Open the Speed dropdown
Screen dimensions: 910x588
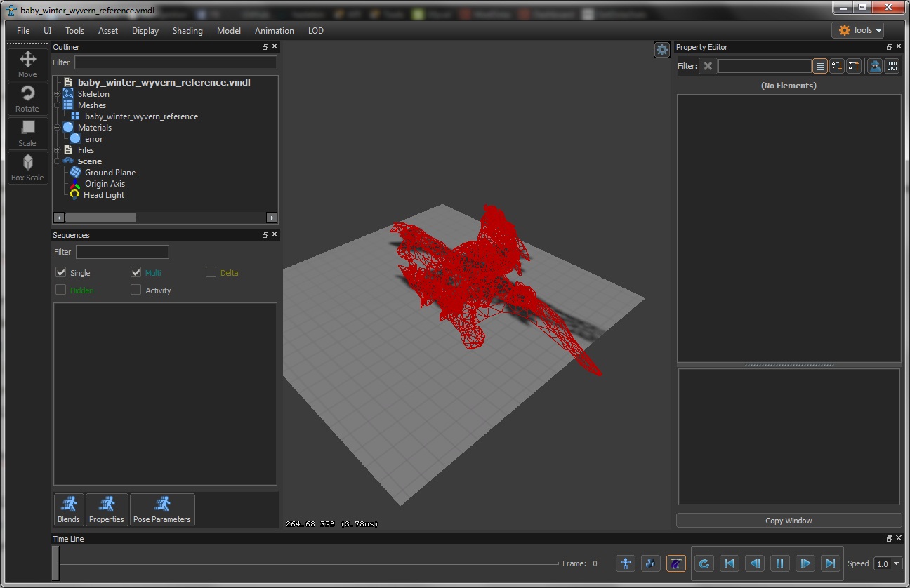tap(888, 563)
